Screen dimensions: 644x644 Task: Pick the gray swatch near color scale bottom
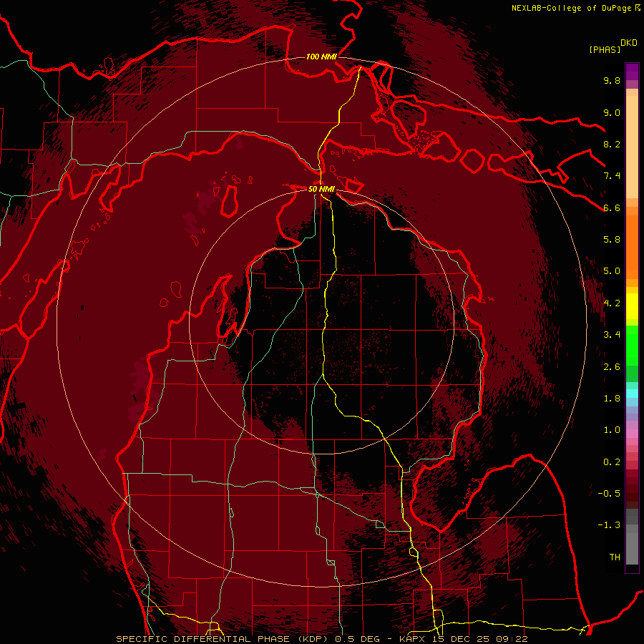pos(632,548)
